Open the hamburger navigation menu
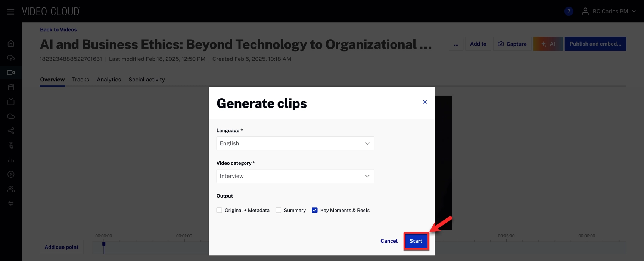 point(10,12)
